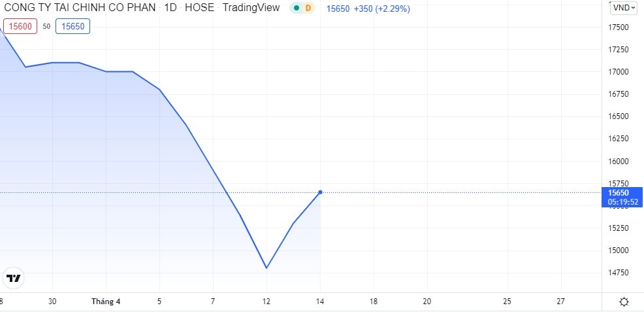The width and height of the screenshot is (644, 312).
Task: Open the VND currency dropdown
Action: 624,8
